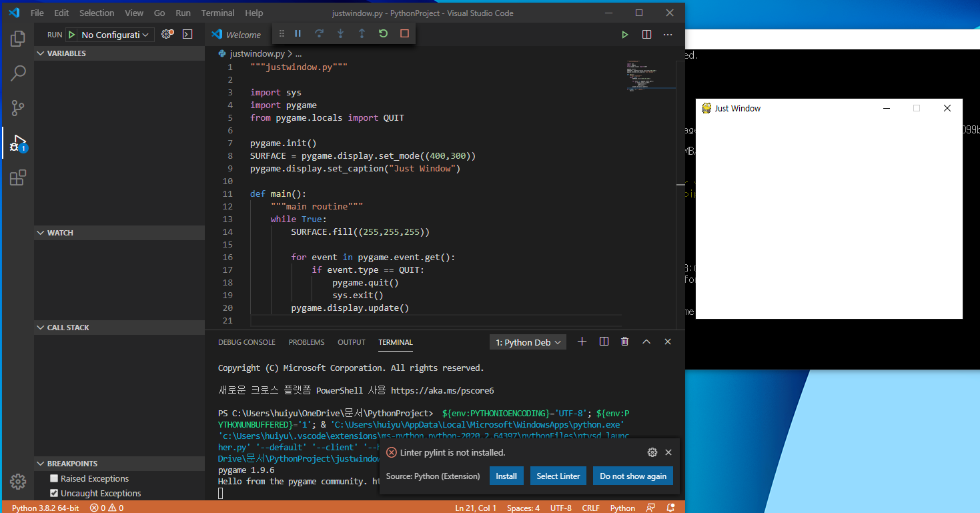This screenshot has width=980, height=513.
Task: Open the Source Control view
Action: (x=18, y=108)
